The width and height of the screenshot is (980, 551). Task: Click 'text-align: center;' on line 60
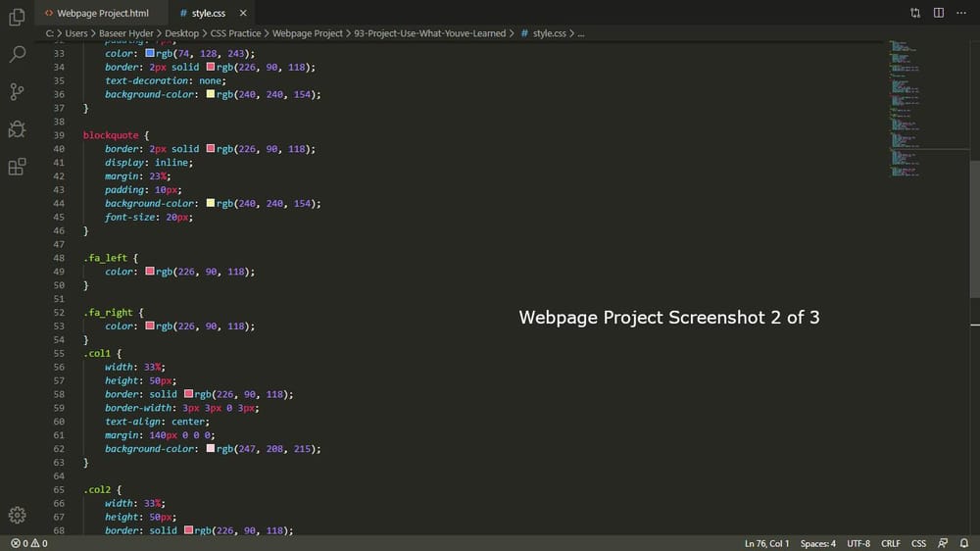pyautogui.click(x=157, y=422)
